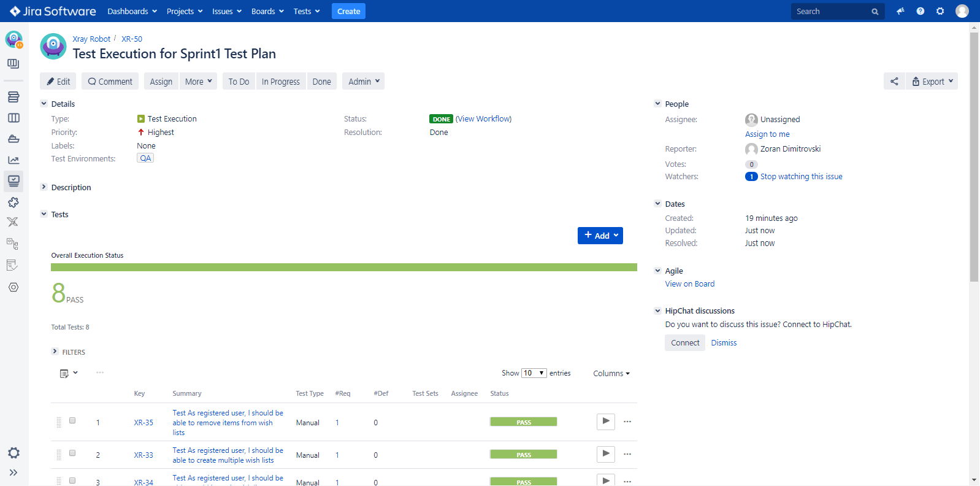Open the Boards menu

pyautogui.click(x=267, y=11)
